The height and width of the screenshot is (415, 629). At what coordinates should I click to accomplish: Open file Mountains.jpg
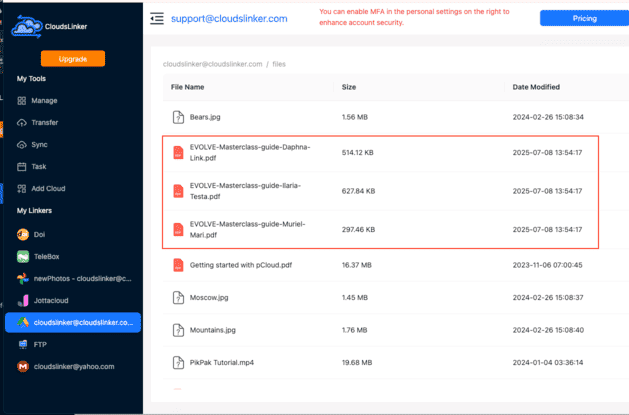pos(213,330)
